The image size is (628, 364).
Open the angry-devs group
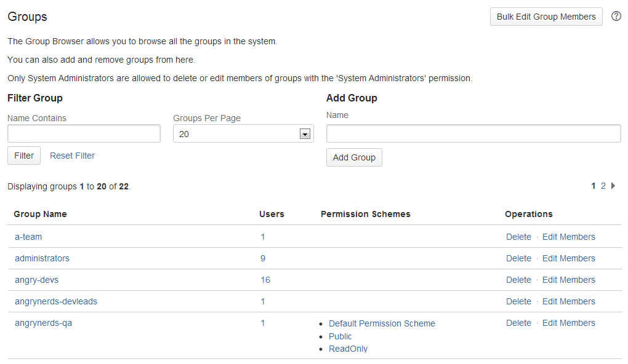pyautogui.click(x=36, y=280)
